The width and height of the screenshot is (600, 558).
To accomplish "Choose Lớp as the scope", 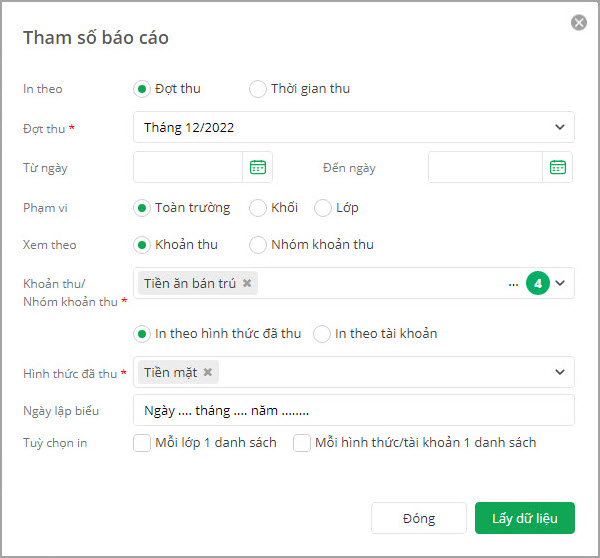I will 323,208.
